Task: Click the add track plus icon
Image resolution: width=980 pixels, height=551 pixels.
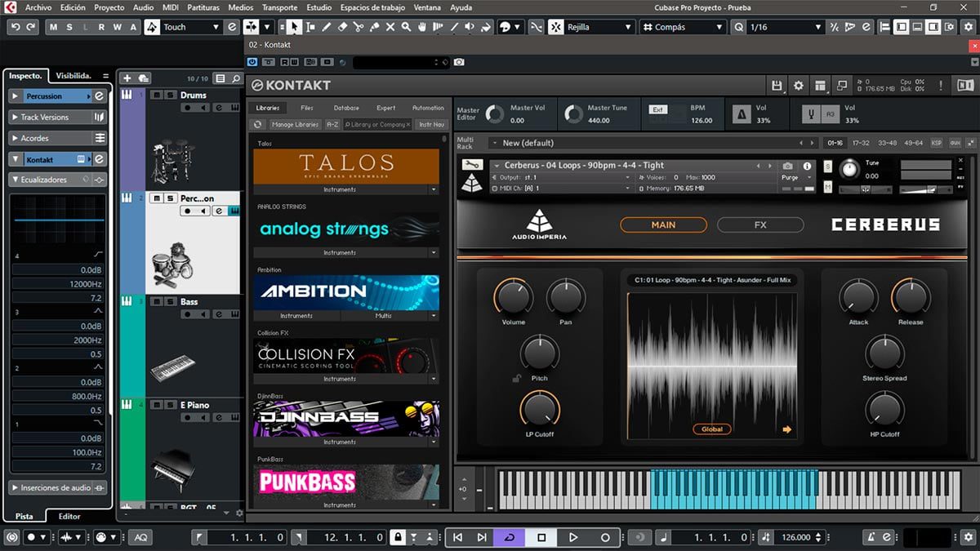Action: pyautogui.click(x=127, y=78)
